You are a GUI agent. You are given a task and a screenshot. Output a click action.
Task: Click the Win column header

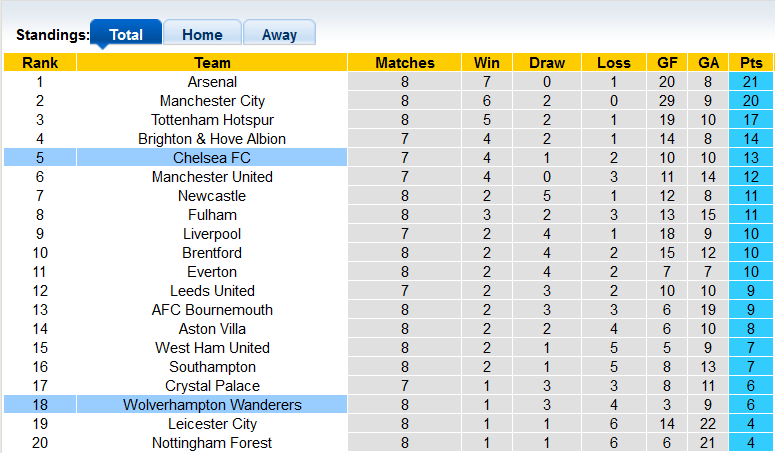point(488,63)
